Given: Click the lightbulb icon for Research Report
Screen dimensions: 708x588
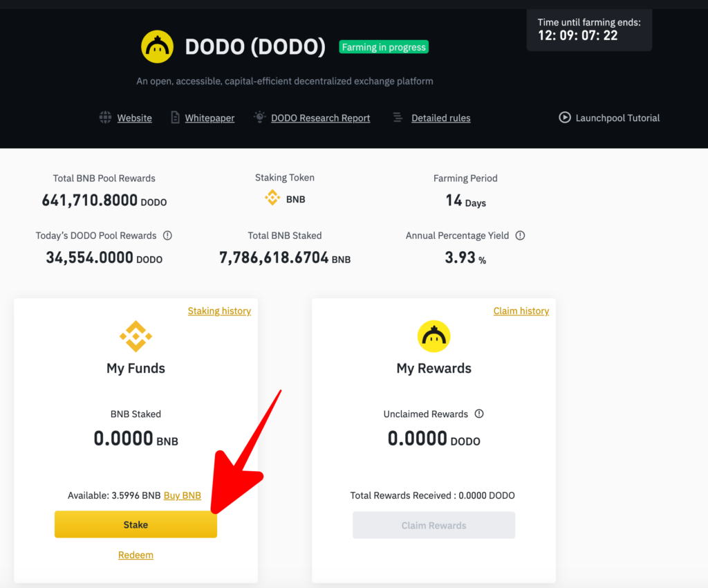Looking at the screenshot, I should click(x=259, y=117).
